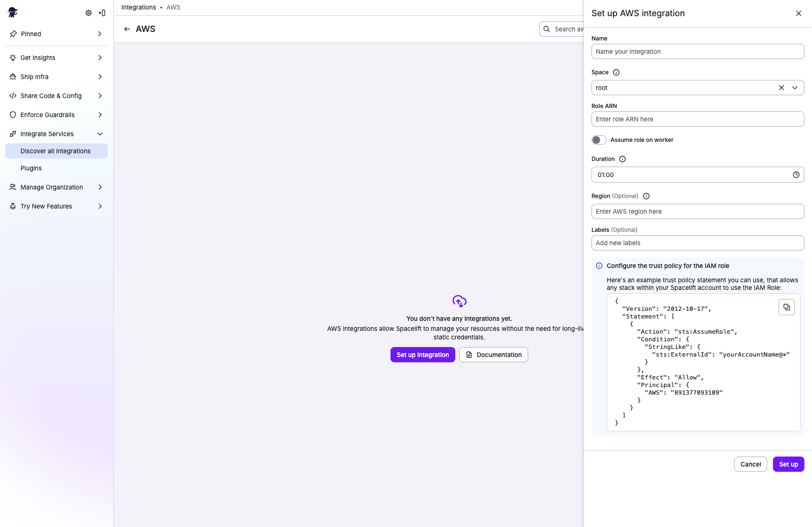Select the Get Insights lightbulb icon

(12, 58)
